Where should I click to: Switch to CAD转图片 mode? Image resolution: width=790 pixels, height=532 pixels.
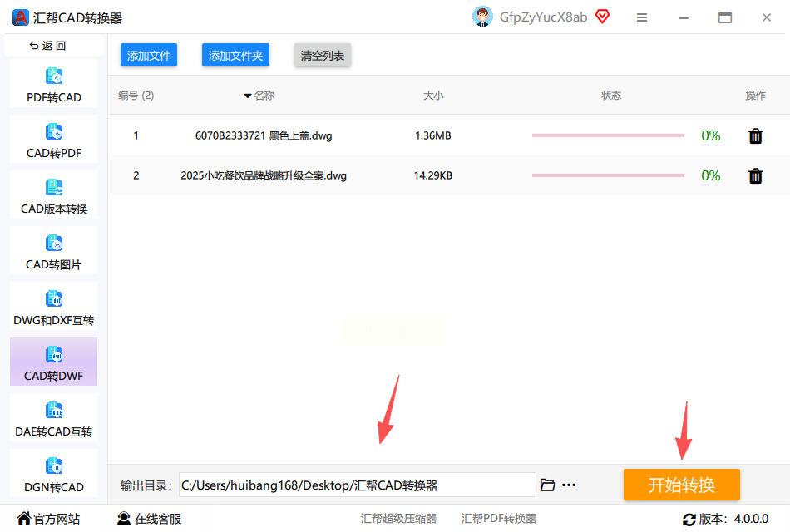coord(53,250)
